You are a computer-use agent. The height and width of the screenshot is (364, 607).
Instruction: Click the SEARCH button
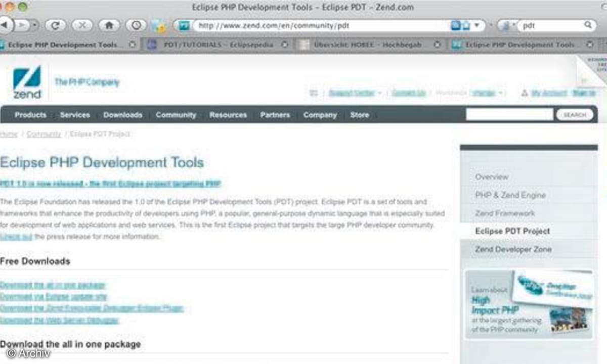point(575,115)
